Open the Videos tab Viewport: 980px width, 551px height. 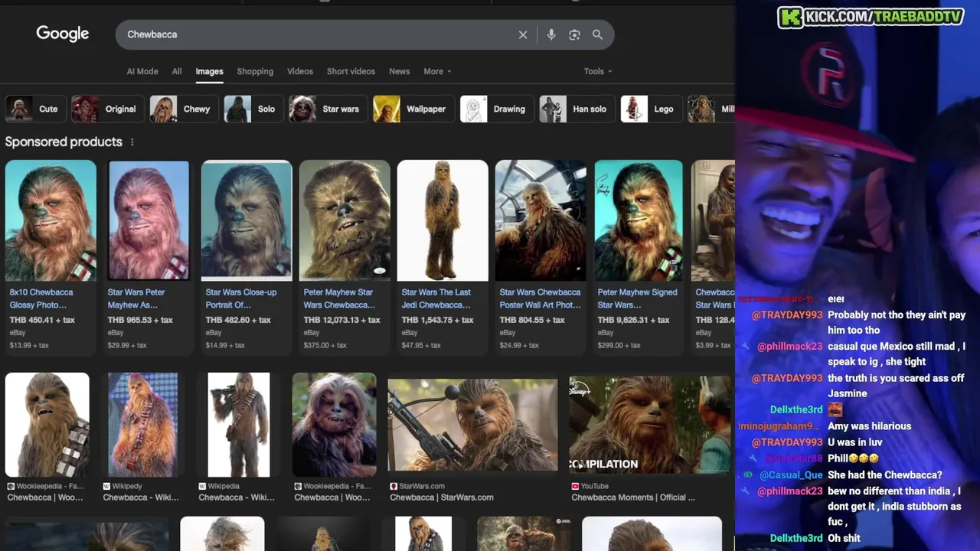[x=300, y=71]
